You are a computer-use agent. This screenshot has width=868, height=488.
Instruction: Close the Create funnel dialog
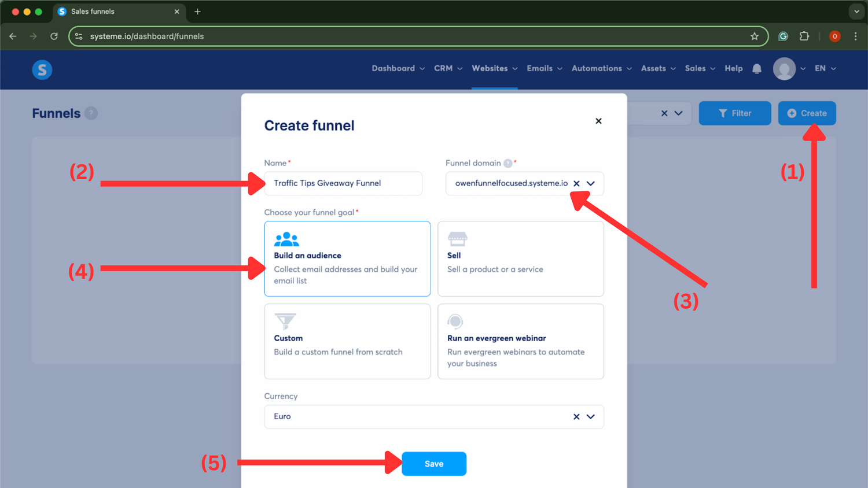point(598,121)
